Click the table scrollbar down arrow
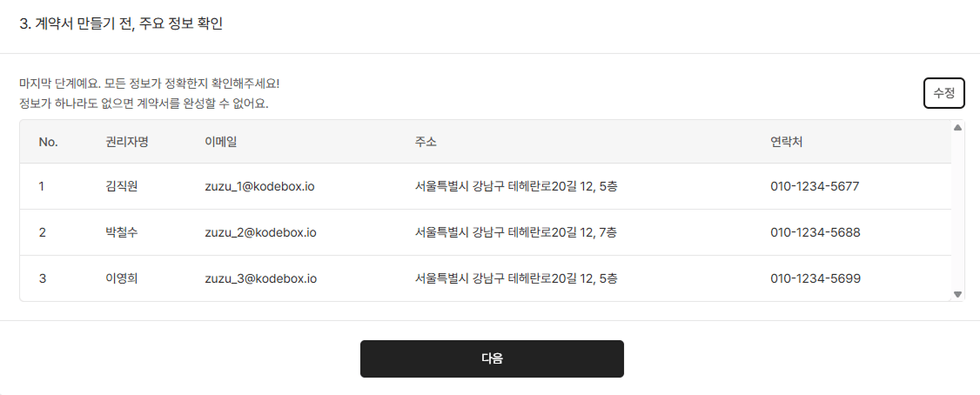980x395 pixels. [x=958, y=294]
